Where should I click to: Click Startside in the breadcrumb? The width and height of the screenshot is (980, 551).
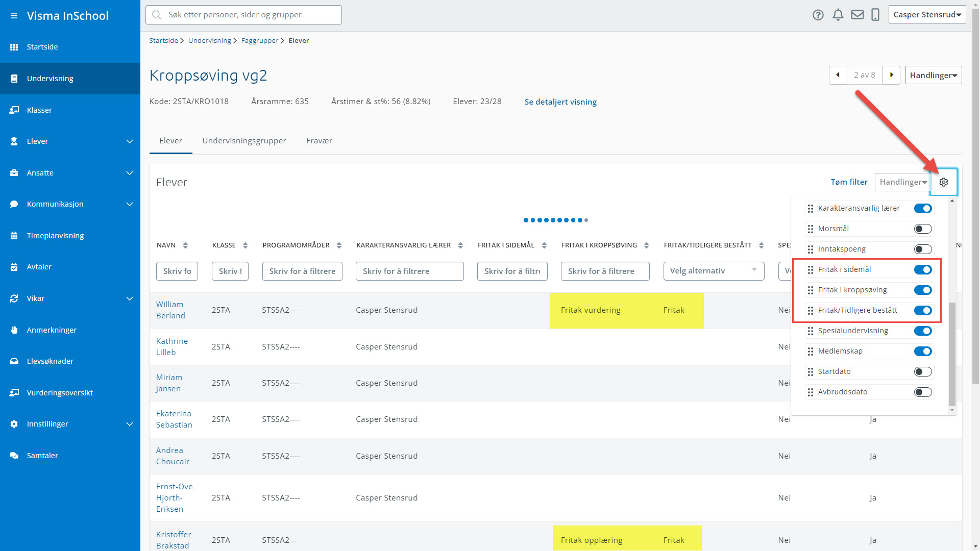point(163,41)
